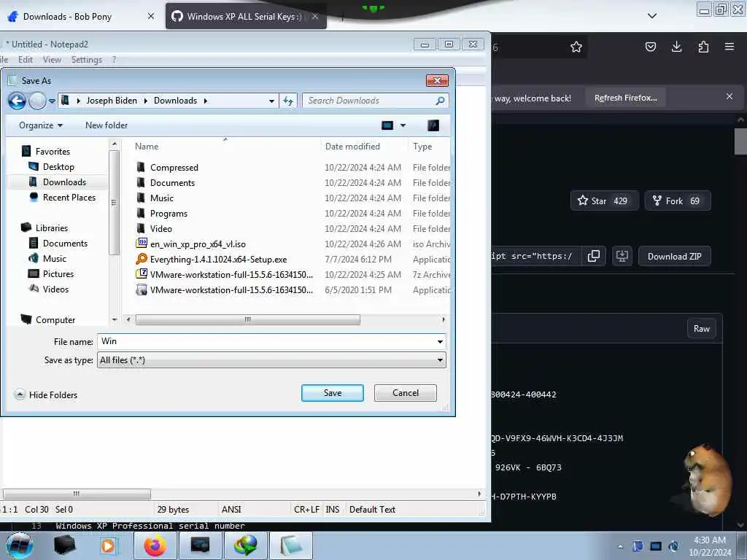The height and width of the screenshot is (560, 747).
Task: Open Music library in navigation pane
Action: point(54,259)
